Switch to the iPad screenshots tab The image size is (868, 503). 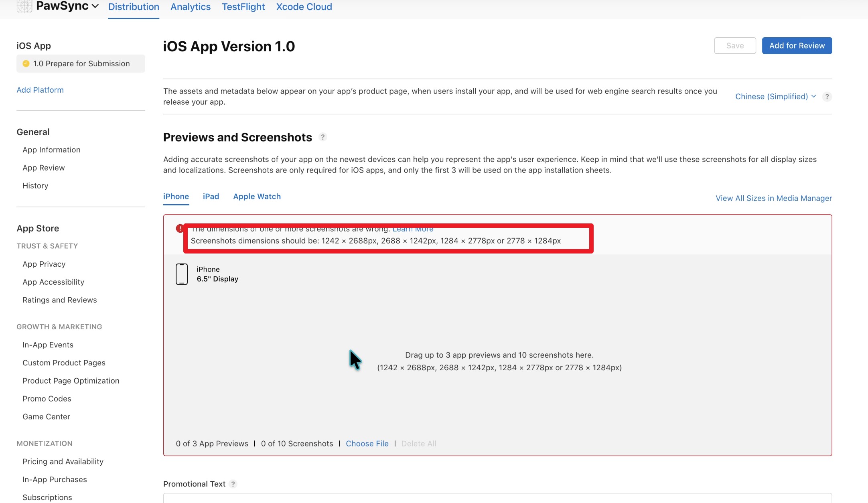[x=211, y=197]
